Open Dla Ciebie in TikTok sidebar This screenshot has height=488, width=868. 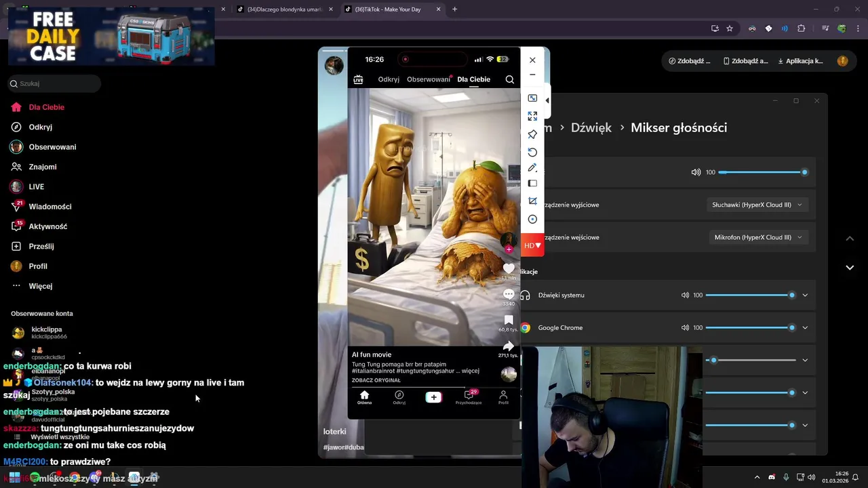pyautogui.click(x=38, y=107)
